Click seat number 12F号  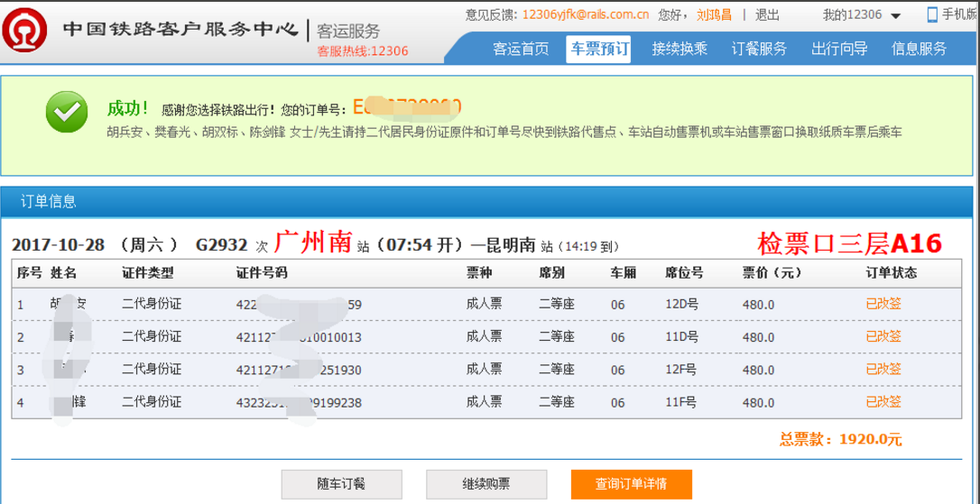682,370
